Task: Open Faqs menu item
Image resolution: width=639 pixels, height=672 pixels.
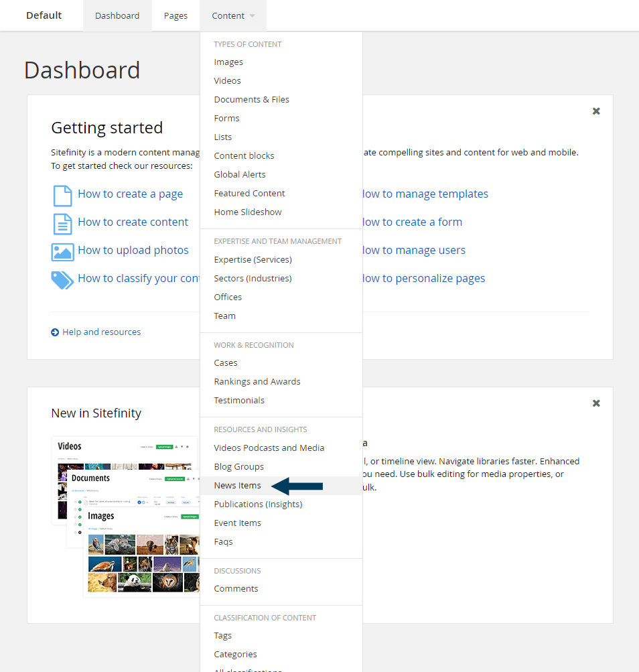Action: pyautogui.click(x=223, y=542)
